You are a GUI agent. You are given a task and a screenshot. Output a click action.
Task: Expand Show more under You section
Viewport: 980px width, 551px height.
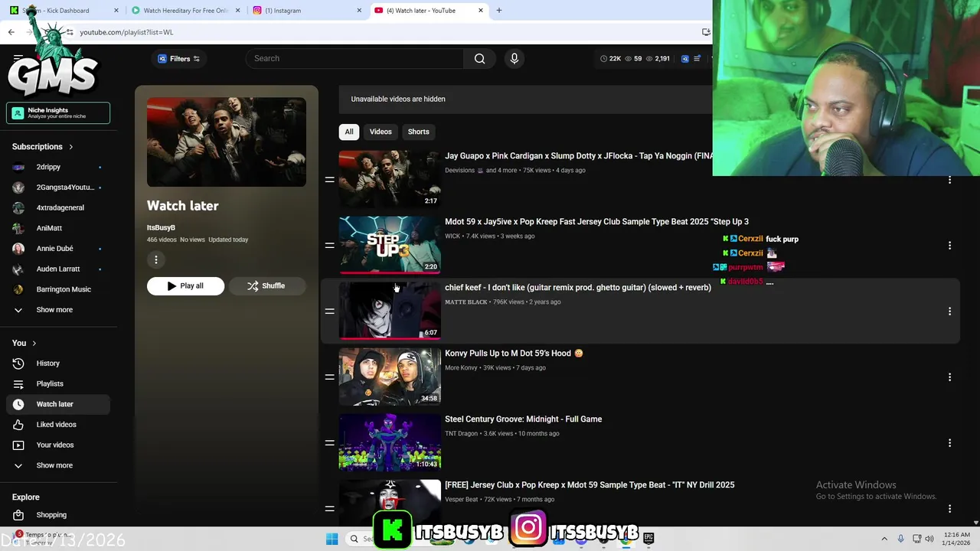tap(54, 465)
